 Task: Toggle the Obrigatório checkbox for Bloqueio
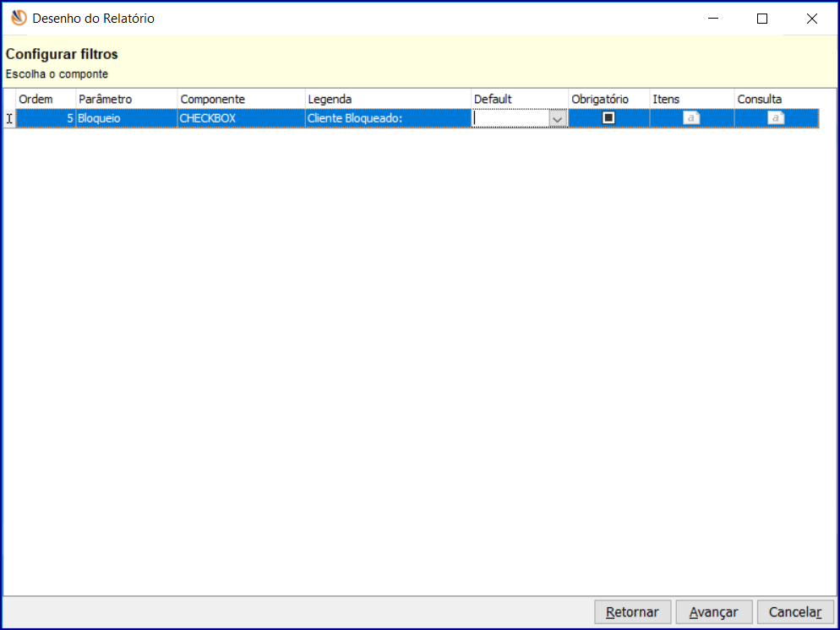click(608, 117)
